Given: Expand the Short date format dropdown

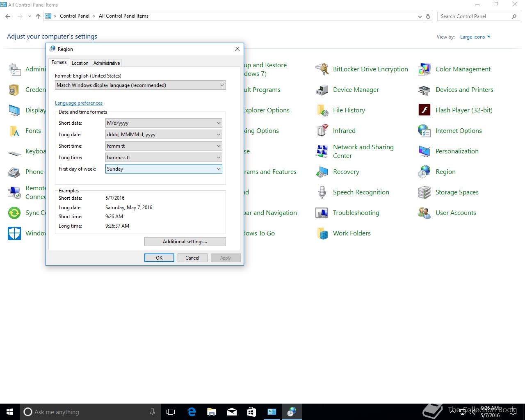Looking at the screenshot, I should coord(164,123).
